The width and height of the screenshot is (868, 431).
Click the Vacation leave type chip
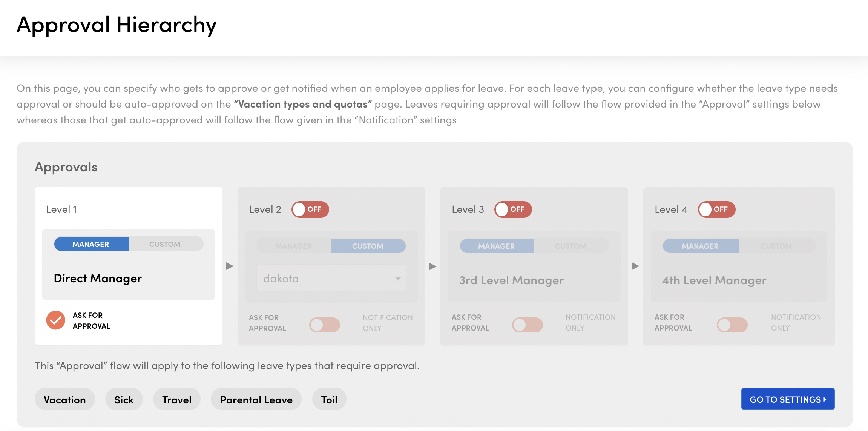[65, 400]
